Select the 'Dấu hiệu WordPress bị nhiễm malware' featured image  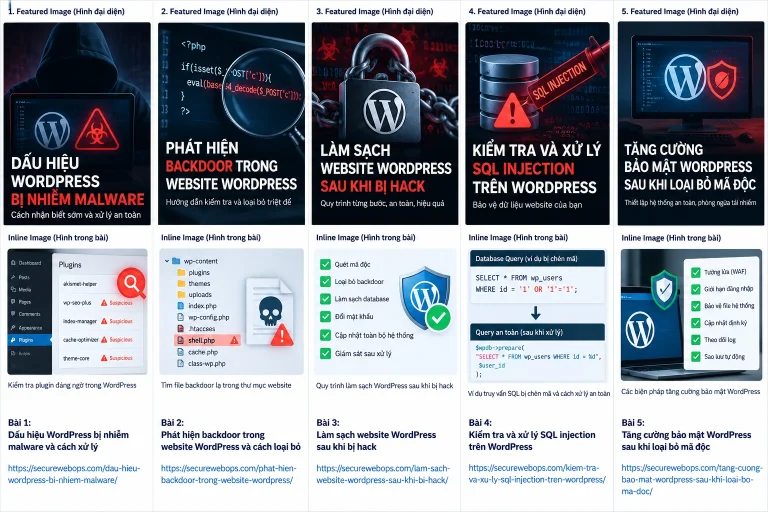(x=77, y=123)
